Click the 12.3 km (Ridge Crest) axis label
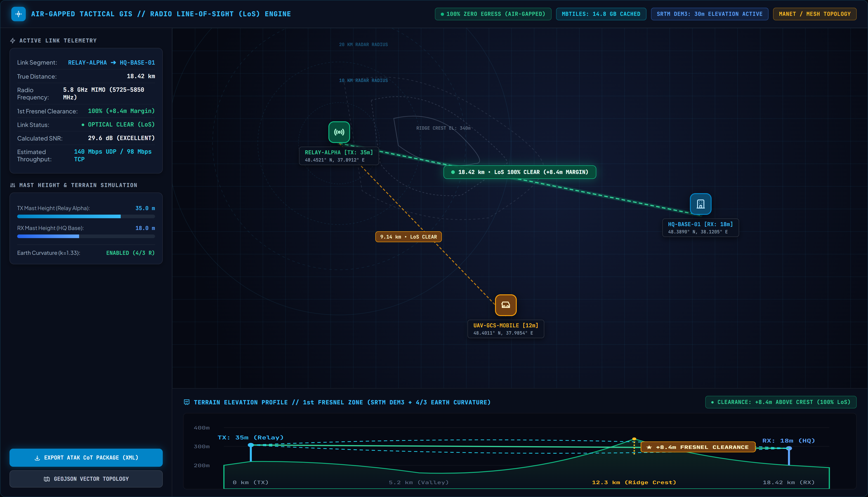The width and height of the screenshot is (868, 497). coord(634,482)
